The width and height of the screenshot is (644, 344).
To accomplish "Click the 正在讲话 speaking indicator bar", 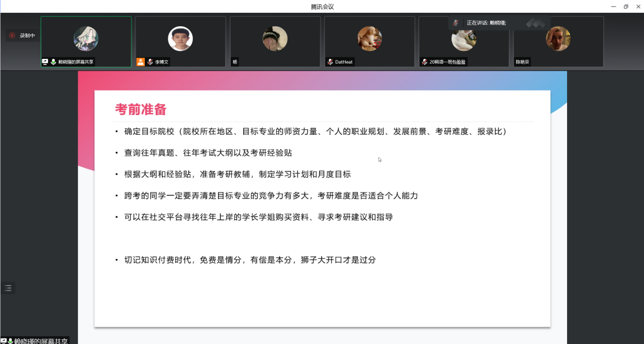I will pyautogui.click(x=486, y=23).
